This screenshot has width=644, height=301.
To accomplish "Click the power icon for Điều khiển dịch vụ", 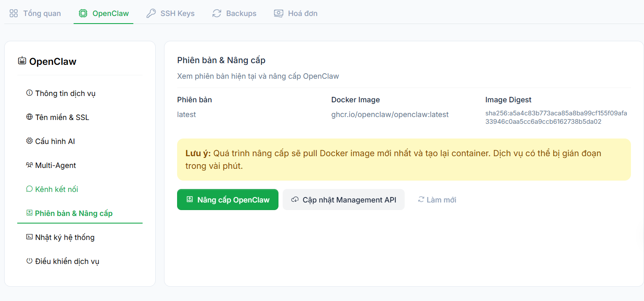I will (x=29, y=261).
